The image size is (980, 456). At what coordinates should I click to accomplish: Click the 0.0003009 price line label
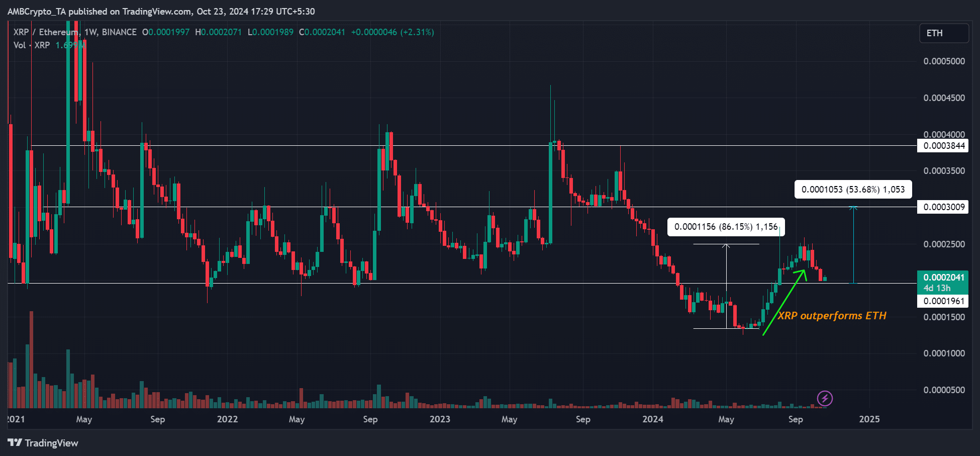(x=943, y=207)
